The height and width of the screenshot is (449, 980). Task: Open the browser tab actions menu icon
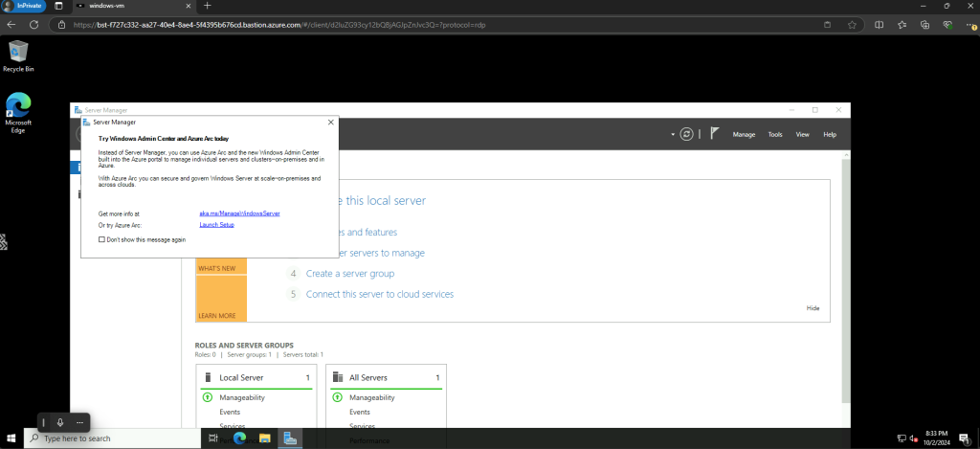[58, 6]
